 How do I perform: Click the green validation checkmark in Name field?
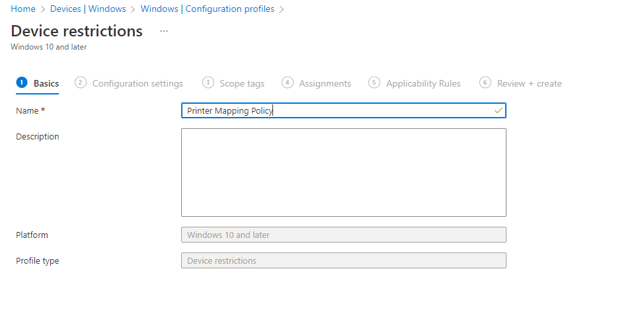coord(498,110)
